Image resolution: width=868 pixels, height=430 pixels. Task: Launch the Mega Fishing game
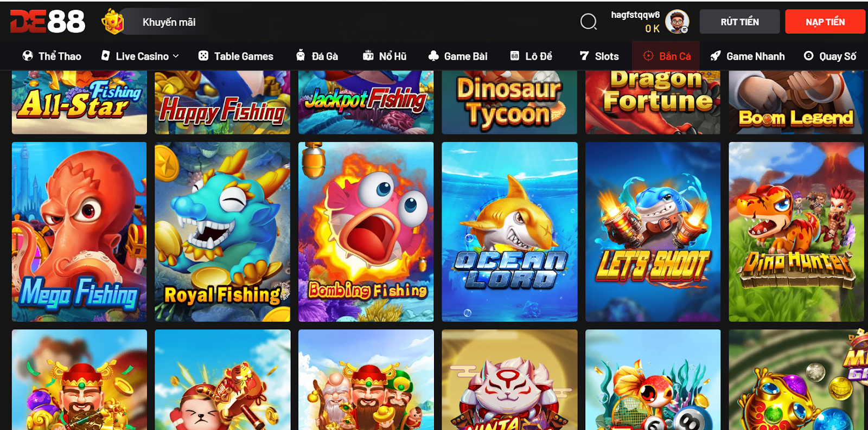pos(79,232)
